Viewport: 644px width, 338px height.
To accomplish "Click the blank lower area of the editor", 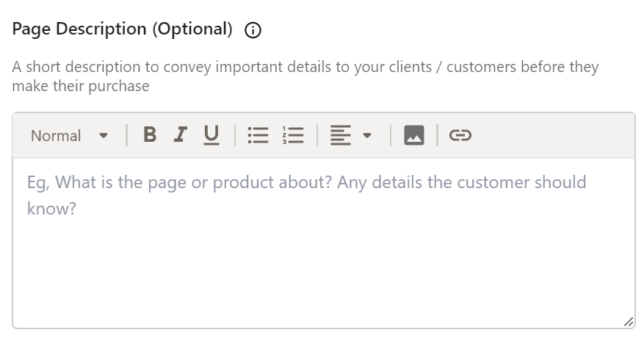I will coord(323,287).
